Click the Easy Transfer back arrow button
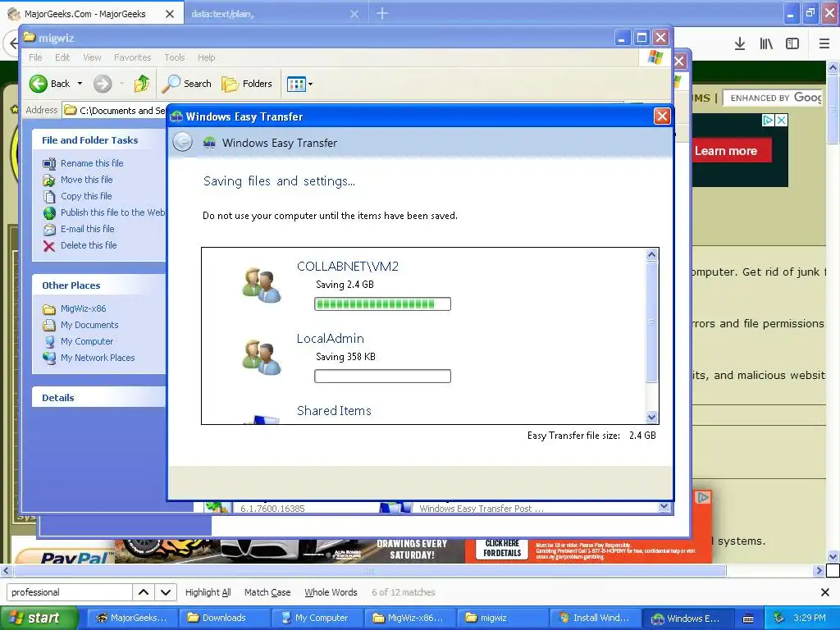This screenshot has width=840, height=630. [183, 142]
